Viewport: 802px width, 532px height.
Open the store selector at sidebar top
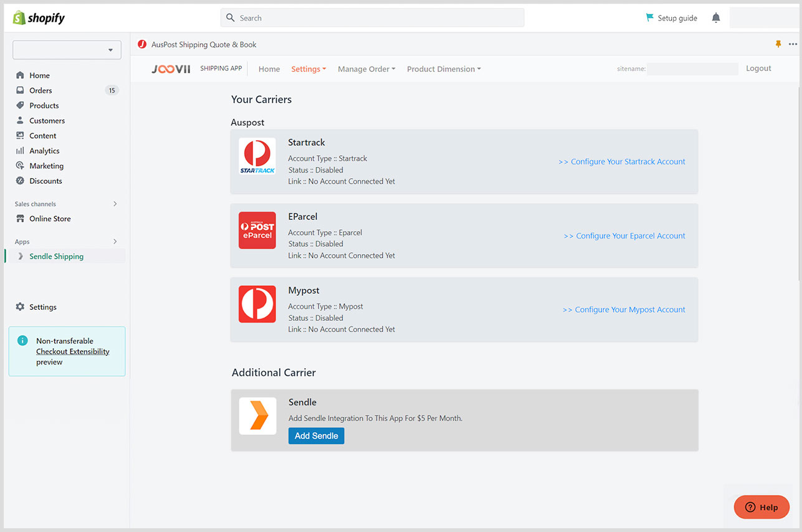pyautogui.click(x=67, y=49)
